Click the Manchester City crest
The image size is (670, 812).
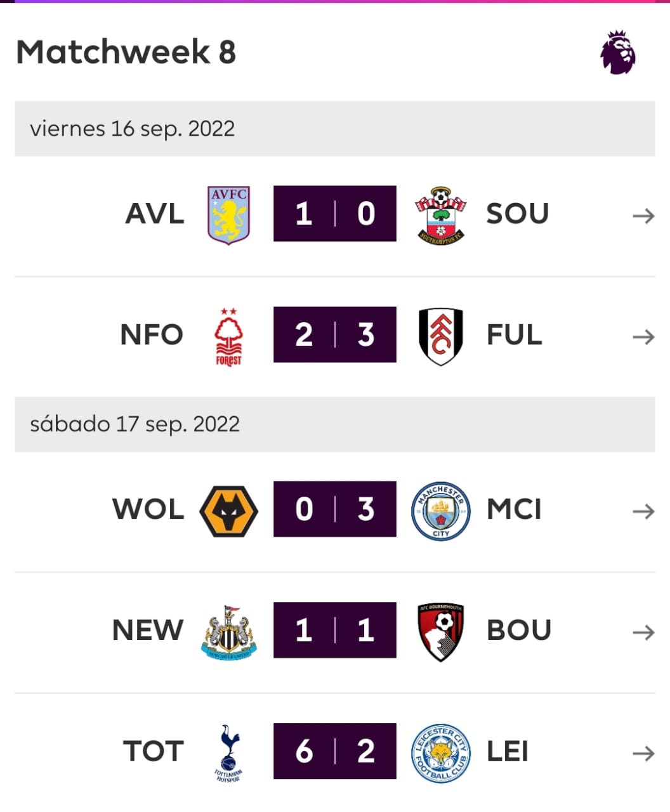441,510
